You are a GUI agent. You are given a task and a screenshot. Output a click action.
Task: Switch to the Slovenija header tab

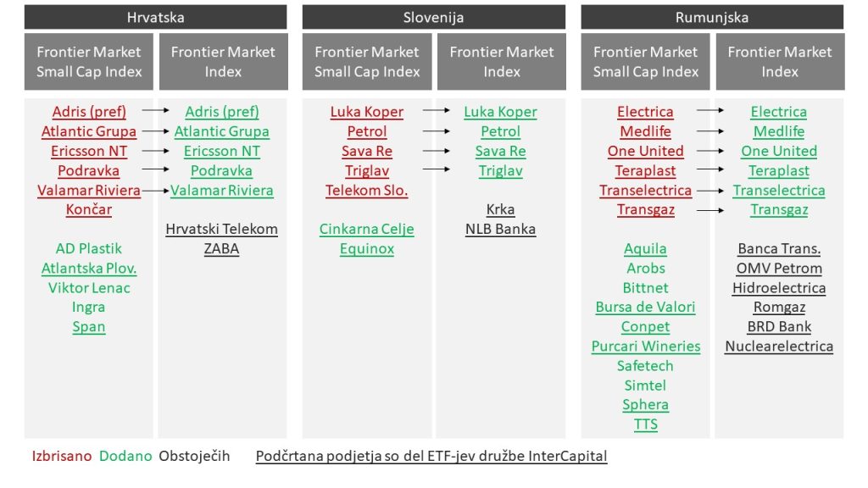[x=433, y=17]
